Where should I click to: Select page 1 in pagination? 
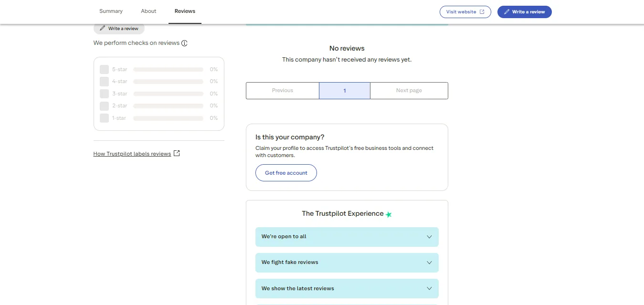coord(345,91)
